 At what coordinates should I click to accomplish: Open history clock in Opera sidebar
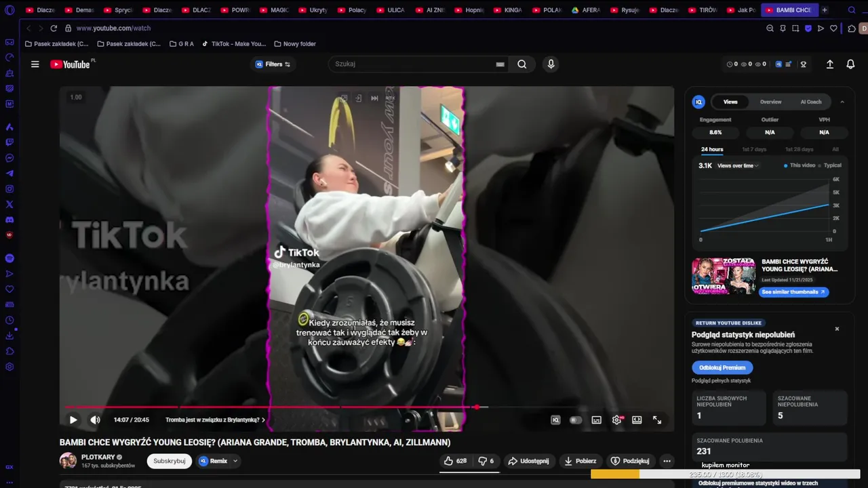tap(9, 320)
